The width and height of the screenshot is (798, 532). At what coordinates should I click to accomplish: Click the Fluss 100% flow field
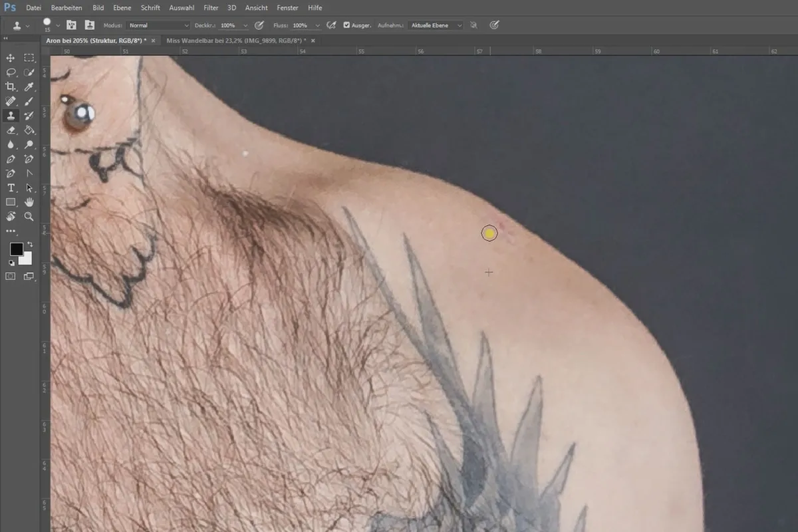click(301, 25)
